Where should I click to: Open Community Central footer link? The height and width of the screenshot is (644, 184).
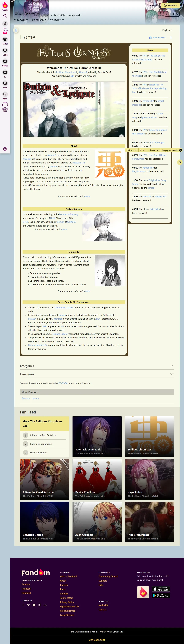[108, 576]
